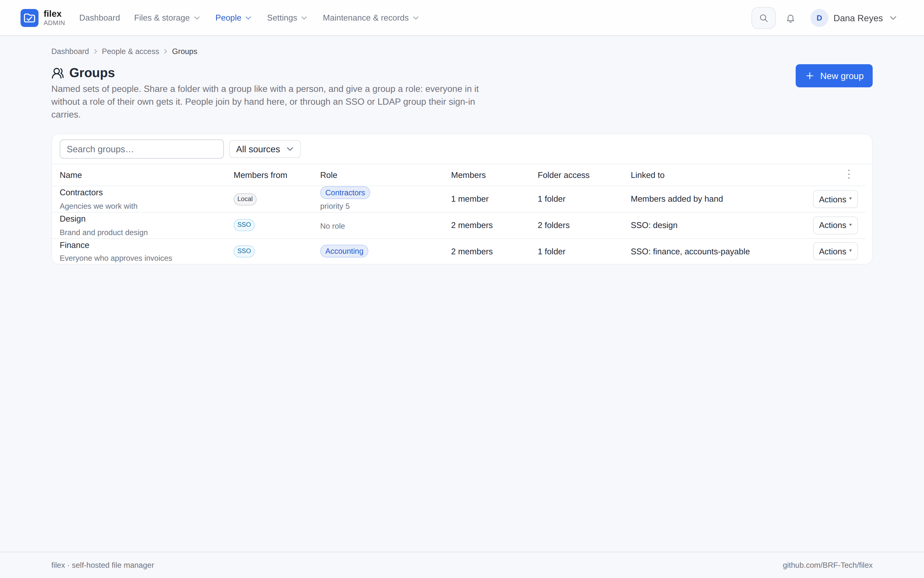Viewport: 924px width, 578px height.
Task: Open table column options kebab menu
Action: 849,174
